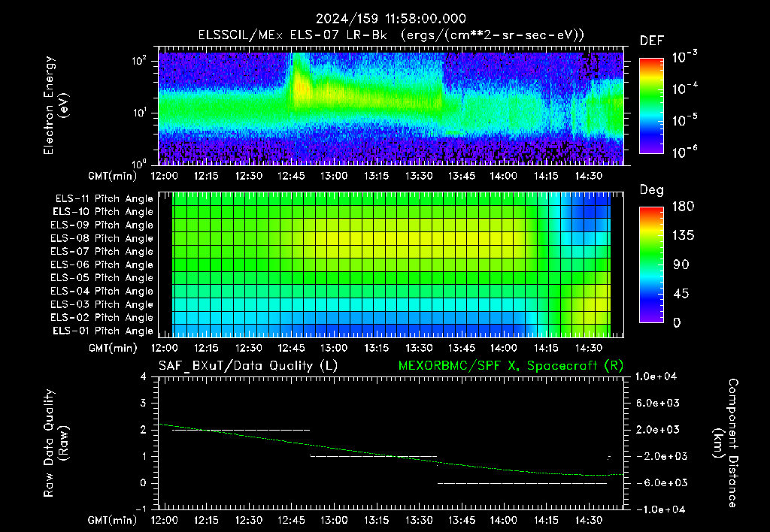Viewport: 770px width, 532px height.
Task: Click the green "MEXORBMC/SPF X, Spacecraft (R)" title
Action: pyautogui.click(x=511, y=366)
